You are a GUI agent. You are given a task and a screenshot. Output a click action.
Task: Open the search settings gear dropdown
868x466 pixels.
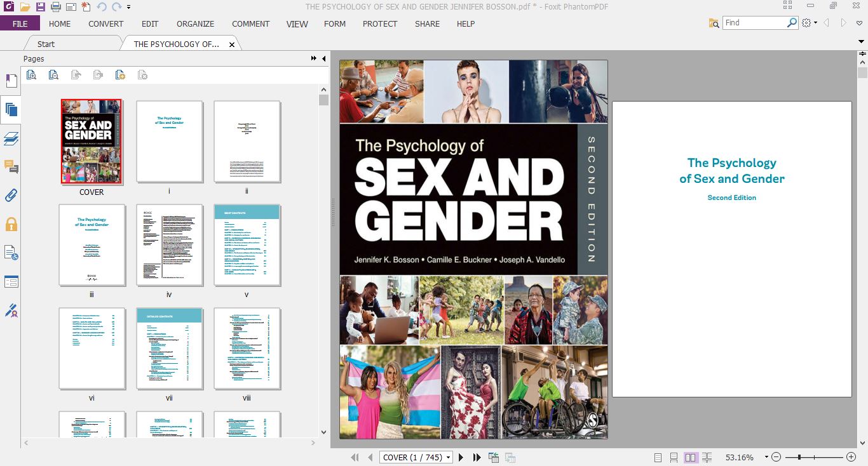809,23
